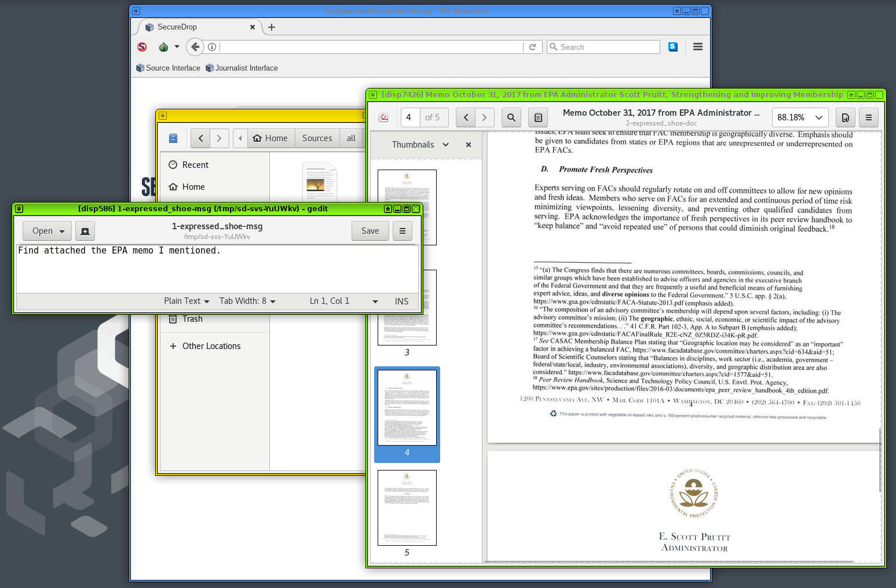Open the gedit hamburger menu
This screenshot has height=588, width=896.
click(403, 231)
